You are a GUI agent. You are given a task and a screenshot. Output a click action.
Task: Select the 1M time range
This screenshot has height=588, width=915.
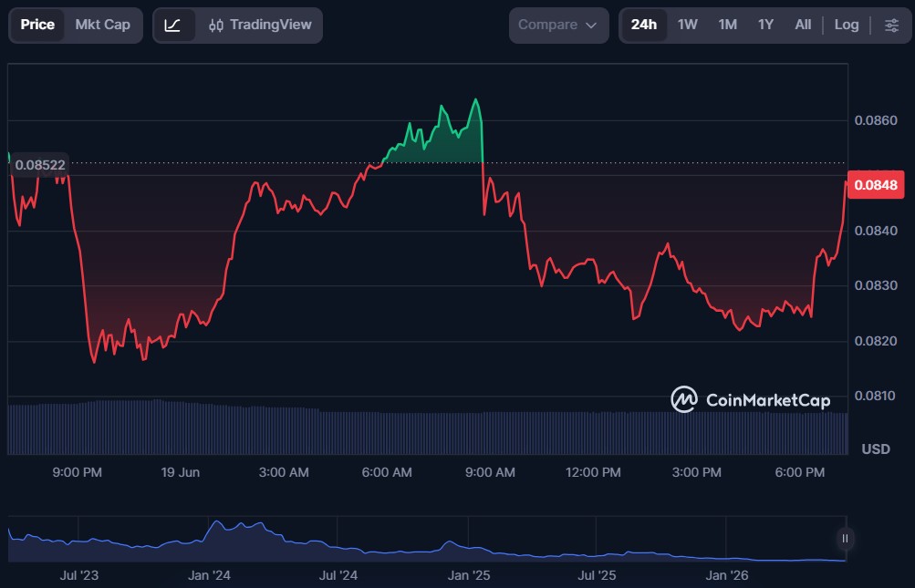pos(728,26)
